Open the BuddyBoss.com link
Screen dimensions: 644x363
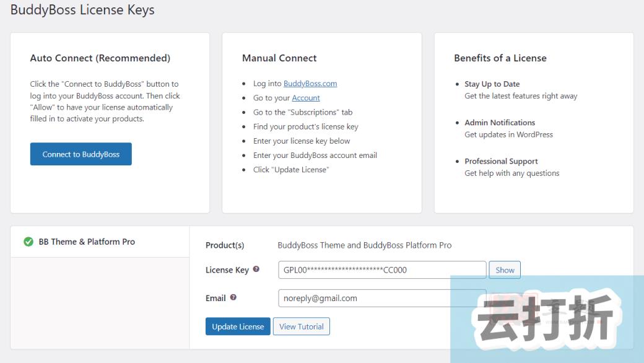(x=310, y=84)
